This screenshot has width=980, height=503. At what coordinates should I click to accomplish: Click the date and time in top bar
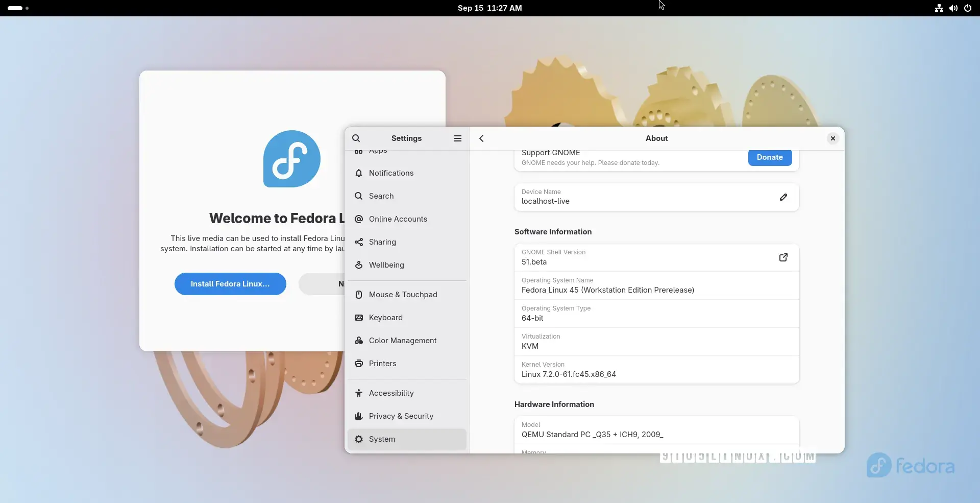[x=489, y=8]
